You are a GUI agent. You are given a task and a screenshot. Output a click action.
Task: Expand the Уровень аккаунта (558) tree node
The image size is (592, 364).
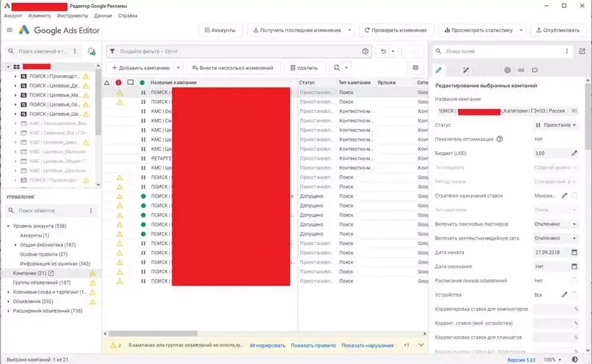coord(8,226)
